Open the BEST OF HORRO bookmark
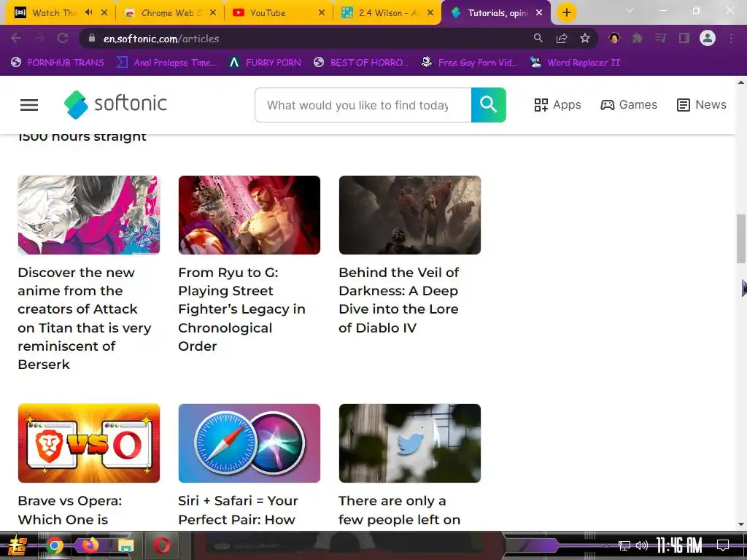This screenshot has width=747, height=560. click(361, 63)
